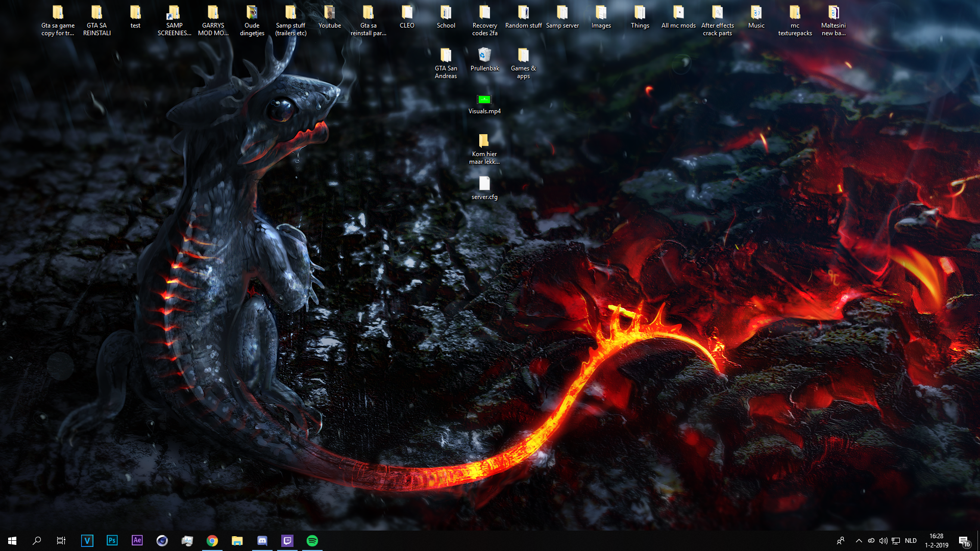Open File Explorer from the taskbar
The height and width of the screenshot is (551, 980).
pos(237,541)
